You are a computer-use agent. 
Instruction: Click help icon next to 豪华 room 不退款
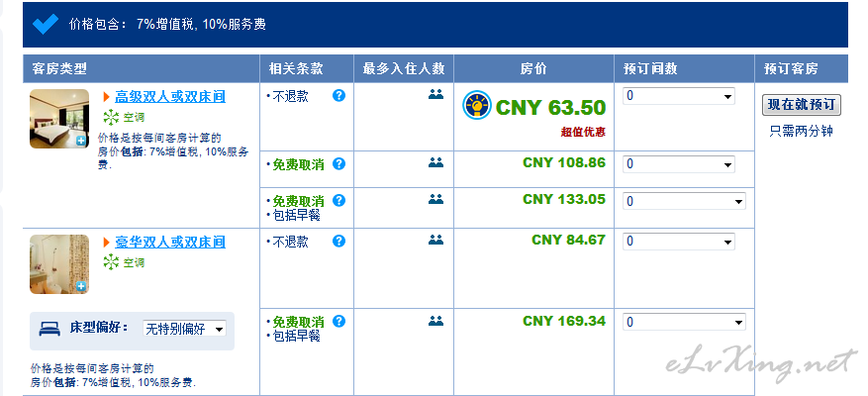(x=338, y=241)
